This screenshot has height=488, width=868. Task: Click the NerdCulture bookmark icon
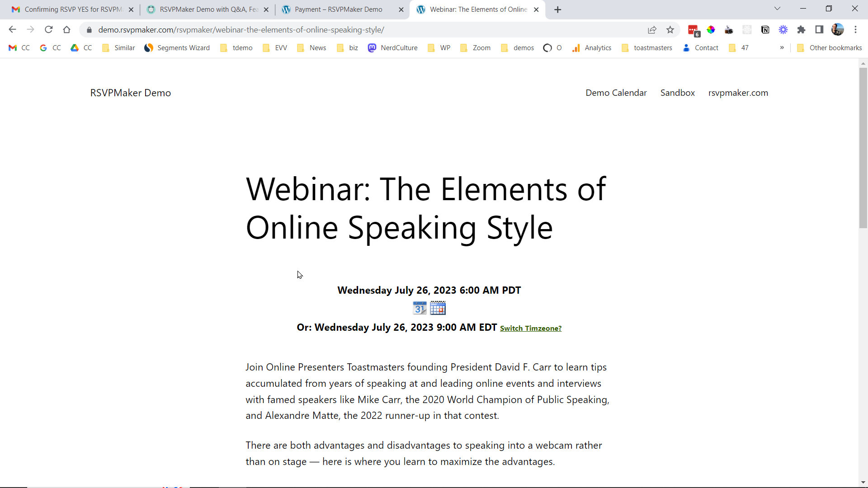point(373,47)
